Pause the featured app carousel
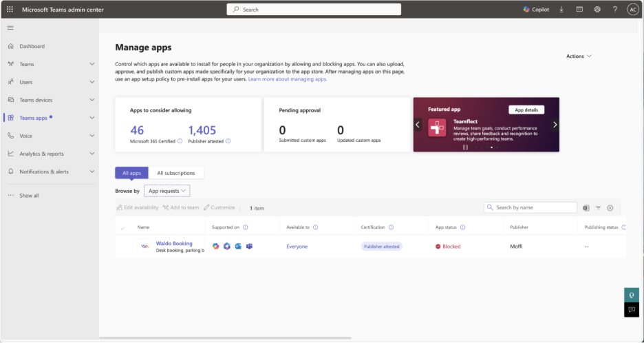The width and height of the screenshot is (644, 343). tap(465, 147)
